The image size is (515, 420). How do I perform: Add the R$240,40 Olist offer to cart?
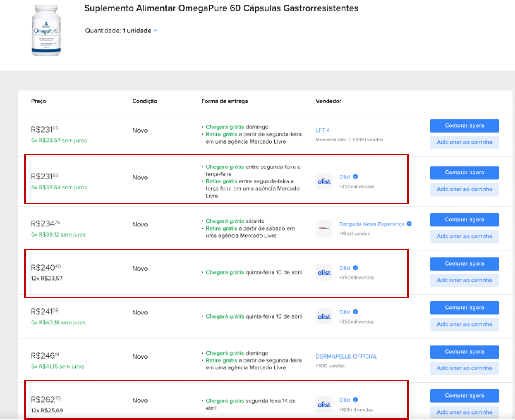tap(464, 280)
